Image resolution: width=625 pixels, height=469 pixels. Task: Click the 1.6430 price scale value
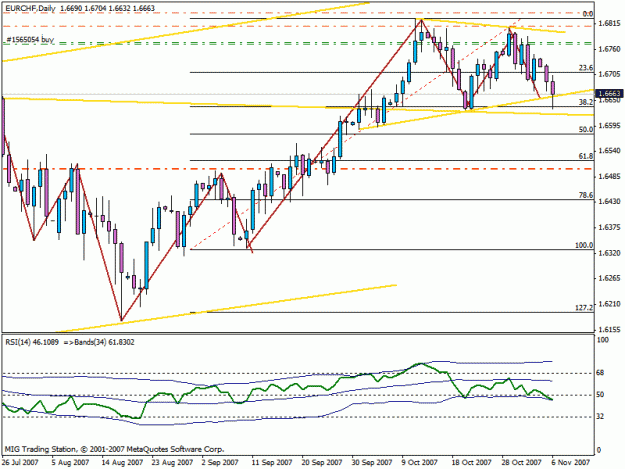(x=609, y=202)
